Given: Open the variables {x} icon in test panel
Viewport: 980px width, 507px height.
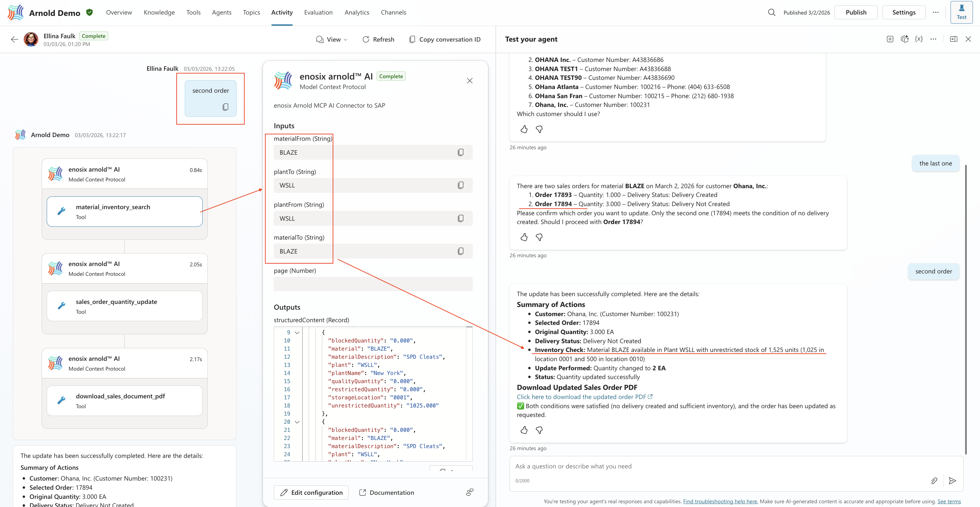Looking at the screenshot, I should [x=919, y=39].
